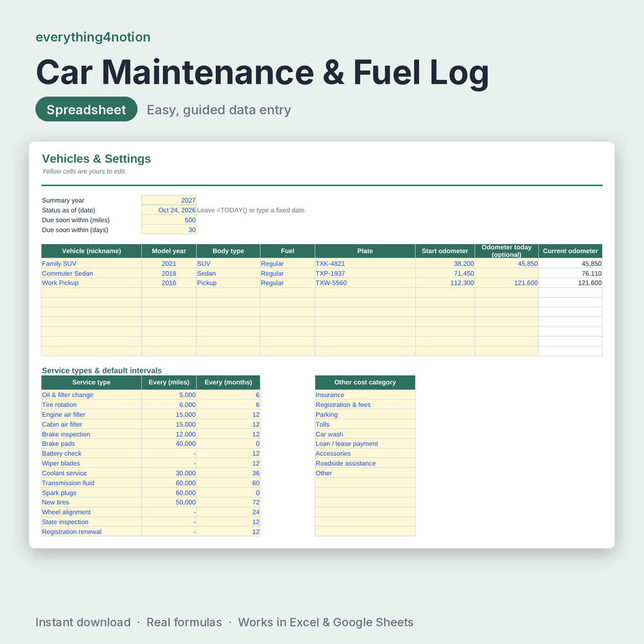
Task: Click the Every (miles) column header
Action: [x=169, y=382]
